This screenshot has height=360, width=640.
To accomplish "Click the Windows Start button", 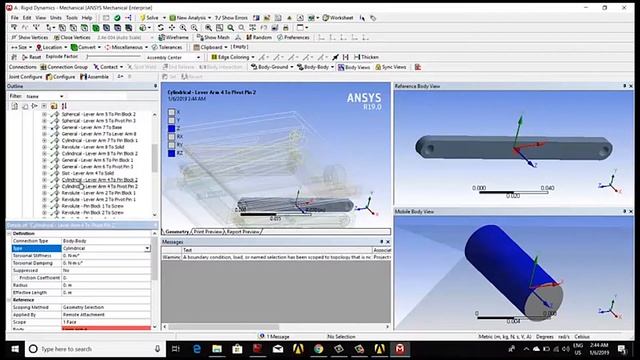I will click(15, 349).
